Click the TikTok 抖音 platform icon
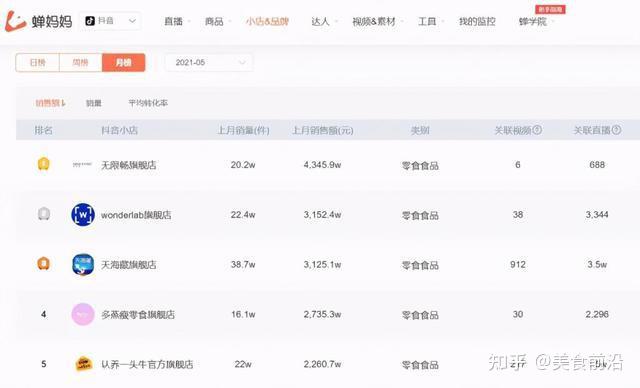 pyautogui.click(x=90, y=21)
